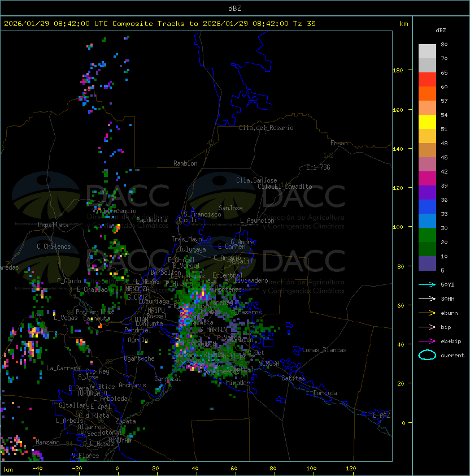The image size is (470, 476).
Task: Pick the light blue 30-35 dBZ legend swatch
Action: tap(427, 221)
